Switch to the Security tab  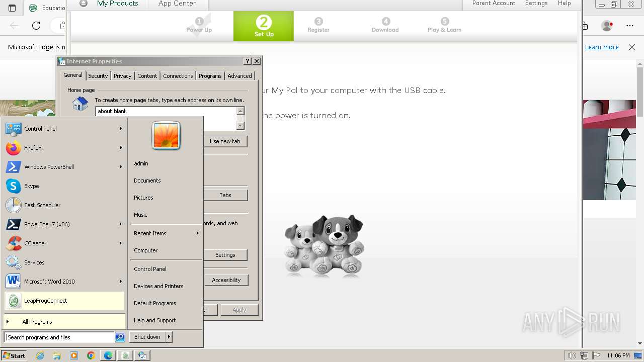98,76
